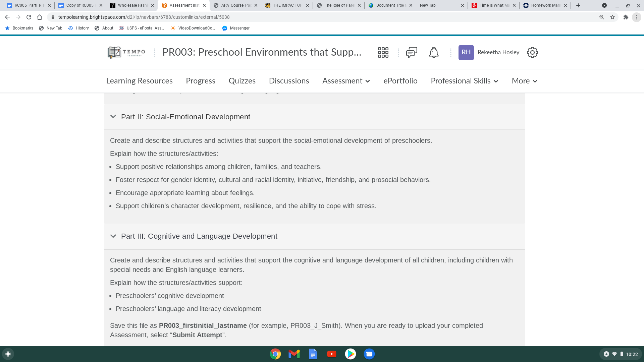Open the zoom indicator in address bar
Viewport: 644px width, 362px height.
tap(602, 17)
